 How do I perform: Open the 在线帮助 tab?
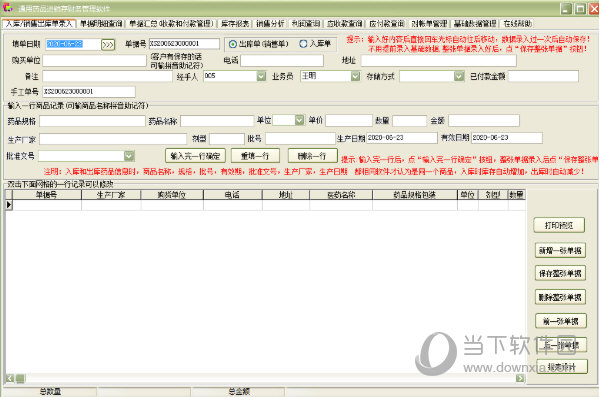[x=517, y=24]
